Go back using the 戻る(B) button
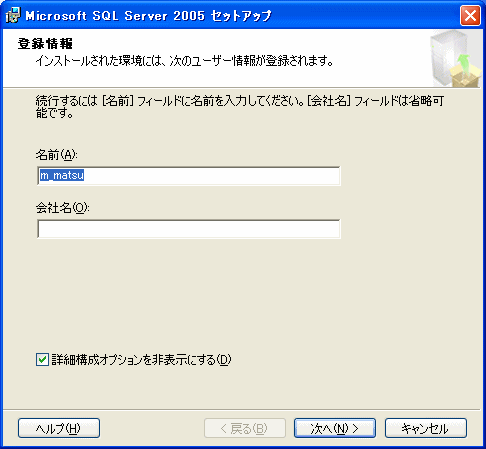Image resolution: width=486 pixels, height=449 pixels. click(x=245, y=428)
